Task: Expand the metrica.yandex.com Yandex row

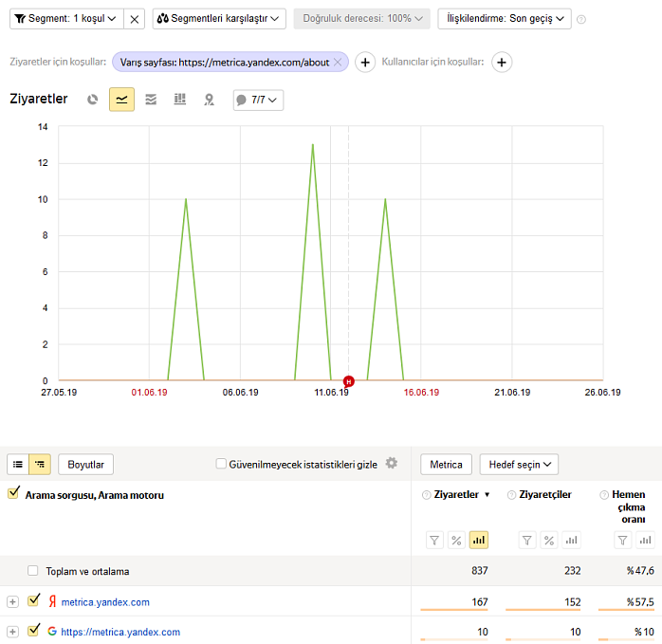Action: pos(12,601)
